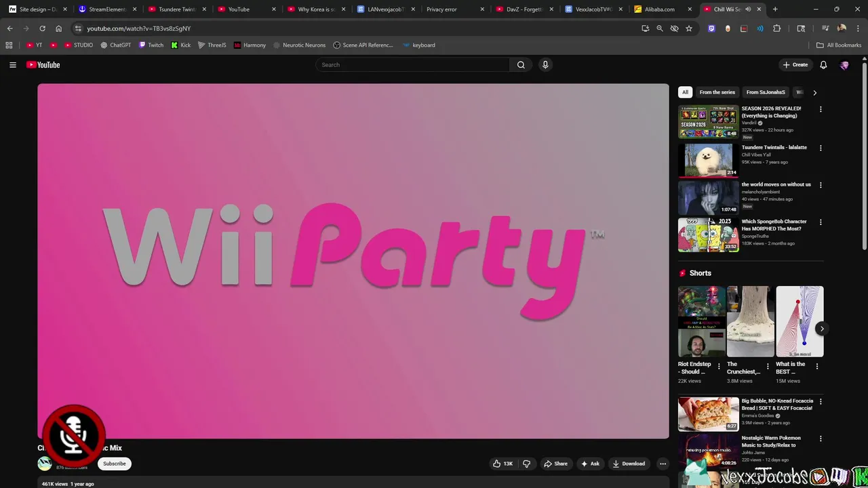Switch to the StreamElements tab
The height and width of the screenshot is (488, 868).
pyautogui.click(x=106, y=9)
